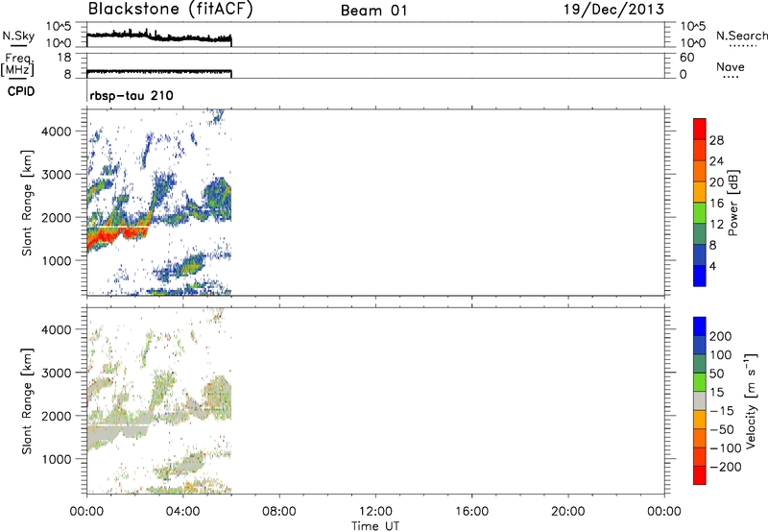Viewport: 768px width, 532px height.
Task: Click the gray swatch between 15 and -15
Action: click(700, 400)
